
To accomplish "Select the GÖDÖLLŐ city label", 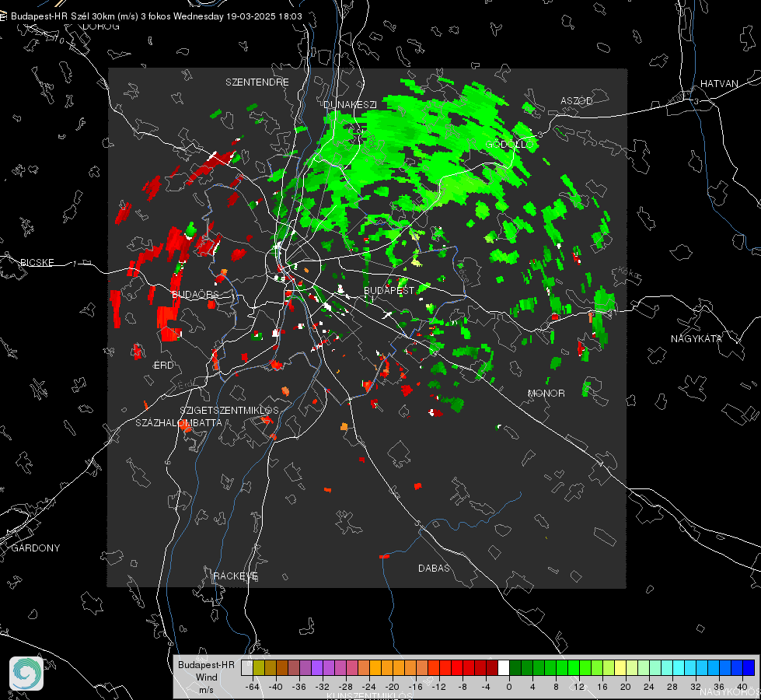I will [x=510, y=144].
